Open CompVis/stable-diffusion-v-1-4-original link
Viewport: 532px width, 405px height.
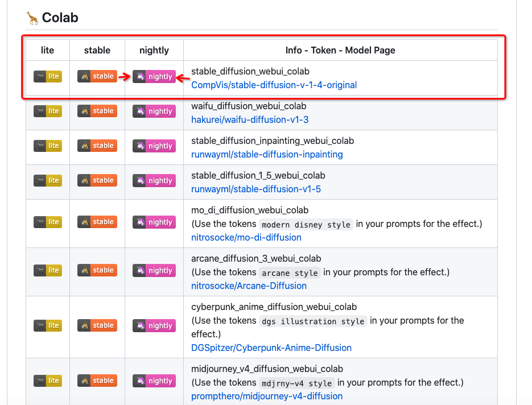click(274, 85)
